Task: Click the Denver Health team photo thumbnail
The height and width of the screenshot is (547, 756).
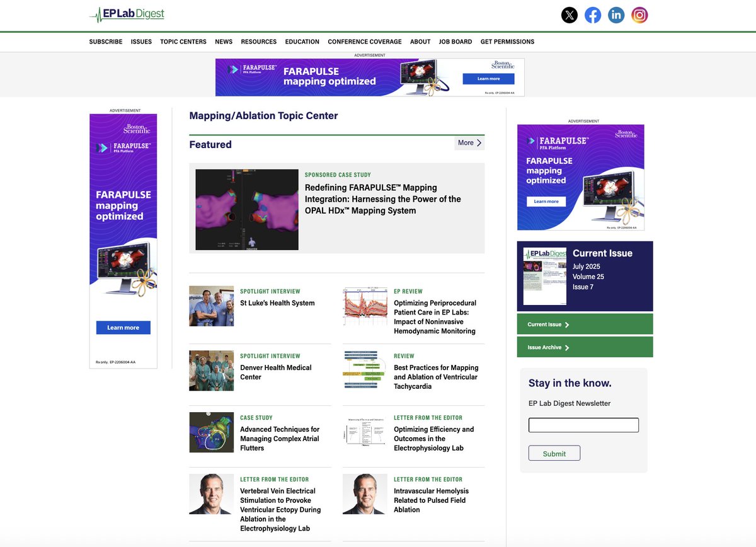Action: pos(212,371)
